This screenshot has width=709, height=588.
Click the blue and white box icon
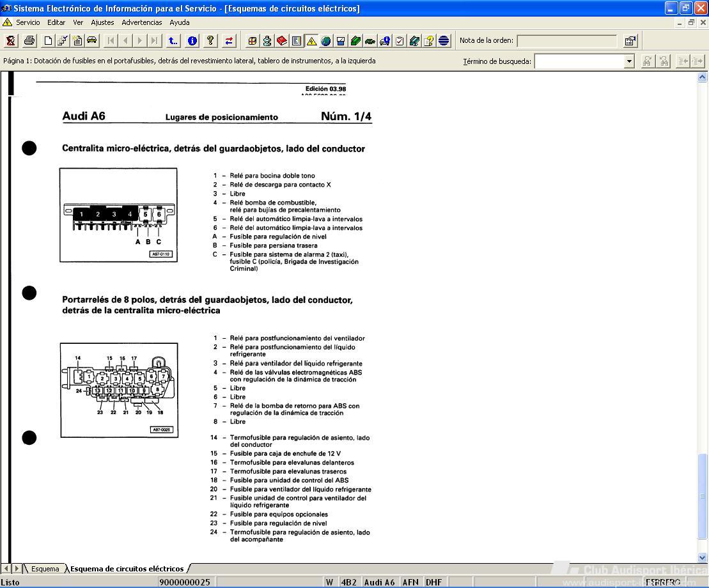[341, 41]
